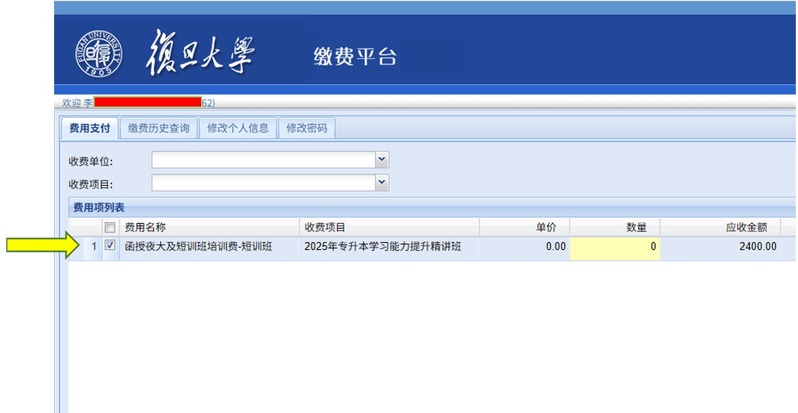Click the 2025年专升本学习能力提升精讲班 cell
This screenshot has height=413, width=798.
[x=383, y=246]
